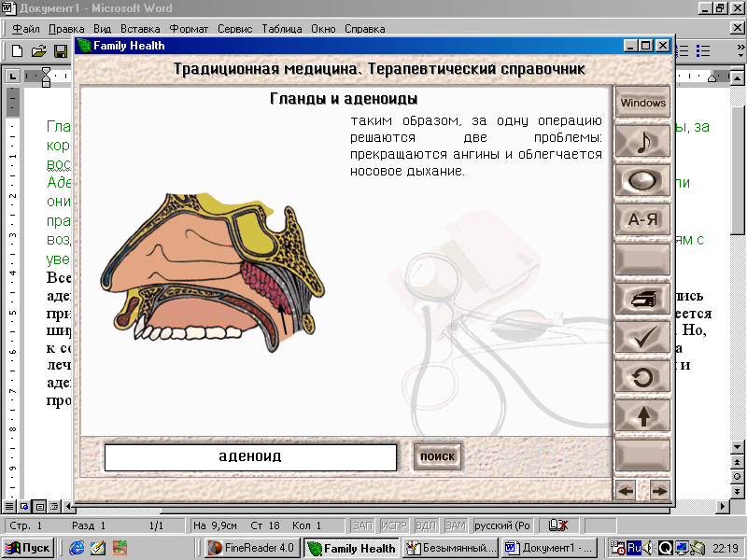Click the New document icon in Word toolbar
The width and height of the screenshot is (747, 560).
pos(18,50)
